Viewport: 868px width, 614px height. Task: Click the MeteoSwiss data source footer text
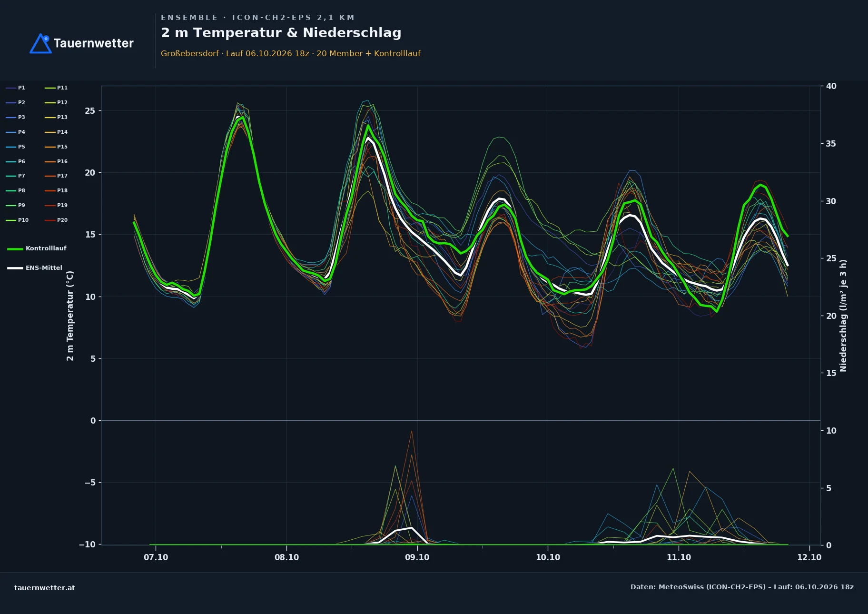[x=742, y=587]
